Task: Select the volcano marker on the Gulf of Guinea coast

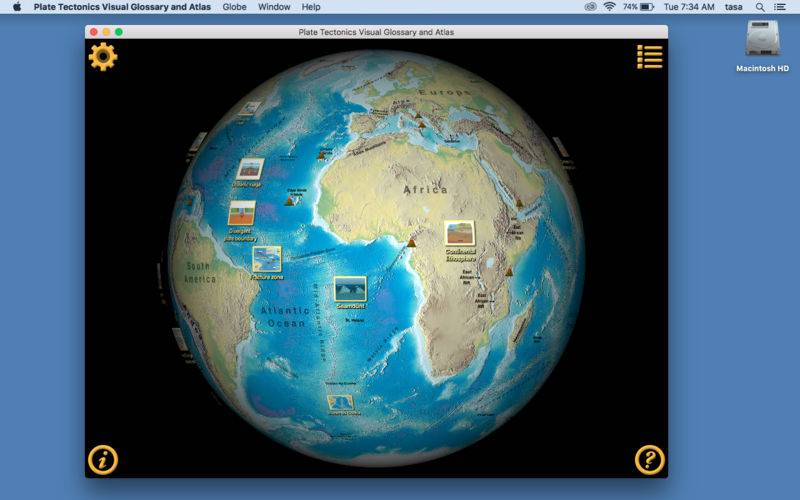Action: tap(411, 242)
